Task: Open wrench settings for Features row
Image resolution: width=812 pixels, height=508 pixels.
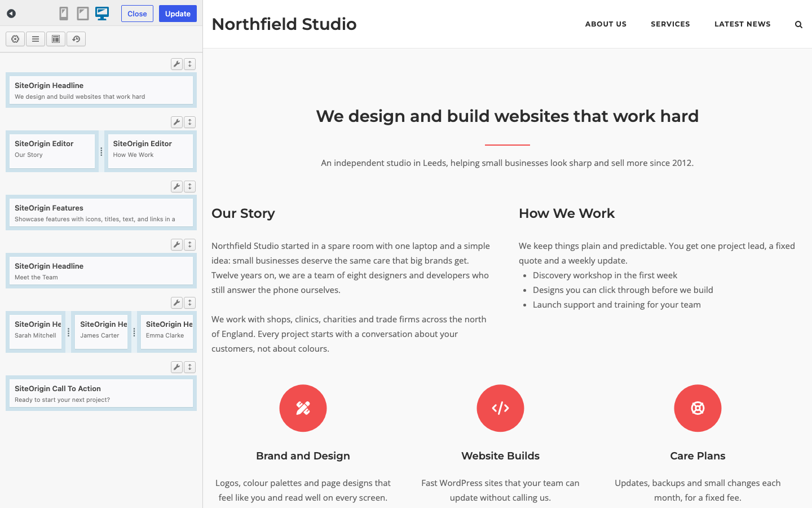Action: tap(176, 186)
